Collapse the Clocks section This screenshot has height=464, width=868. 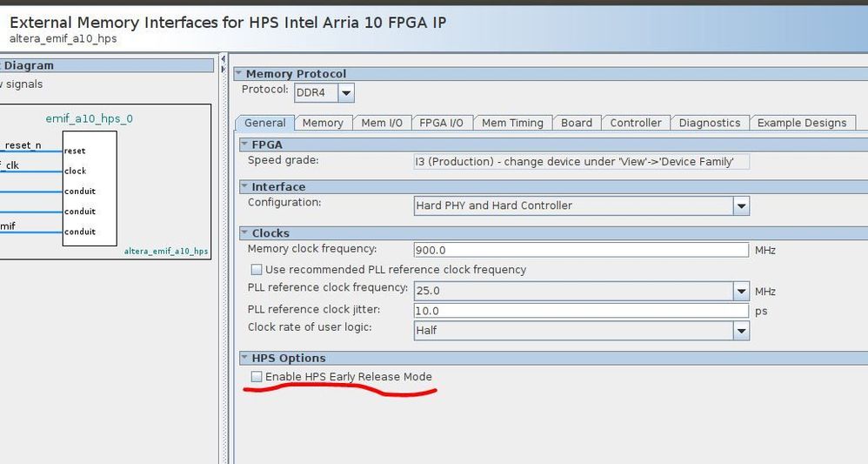245,233
